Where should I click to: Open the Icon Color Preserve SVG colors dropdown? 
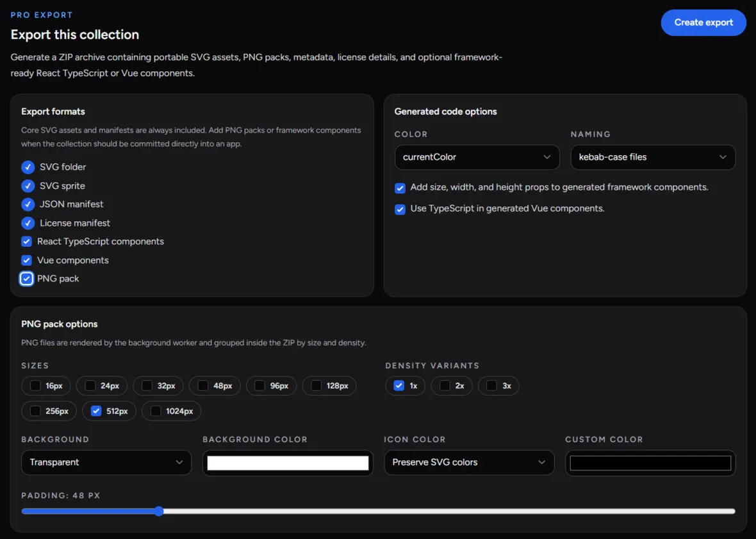[x=468, y=462]
